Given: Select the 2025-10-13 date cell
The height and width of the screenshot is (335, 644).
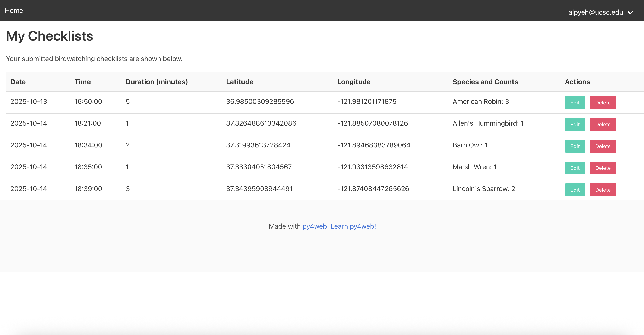Looking at the screenshot, I should click(29, 101).
